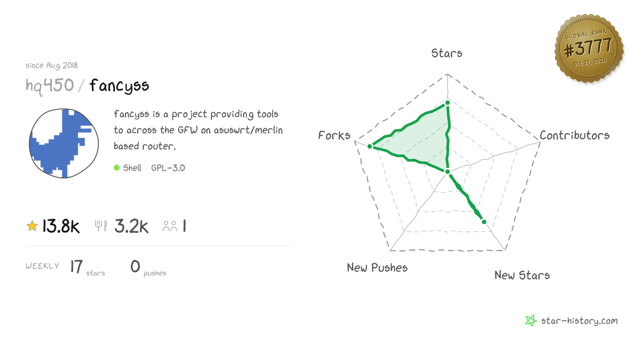Click the green Shell language dot
The image size is (644, 338).
click(x=116, y=168)
